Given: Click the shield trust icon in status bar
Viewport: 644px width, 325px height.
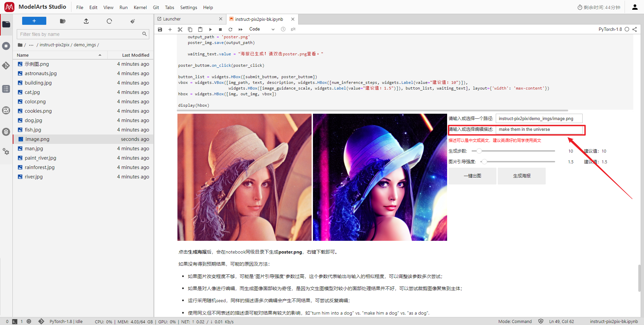Looking at the screenshot, I should point(541,321).
